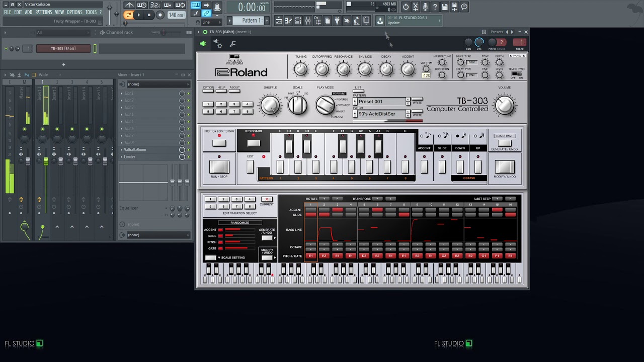Open the OPTIONS menu
644x362 pixels.
pyautogui.click(x=74, y=12)
